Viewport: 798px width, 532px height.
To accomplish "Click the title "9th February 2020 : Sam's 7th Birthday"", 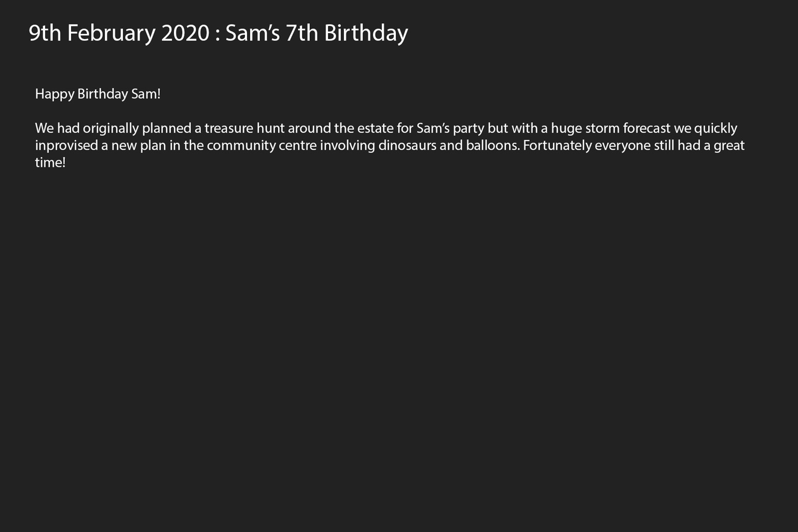I will click(218, 33).
